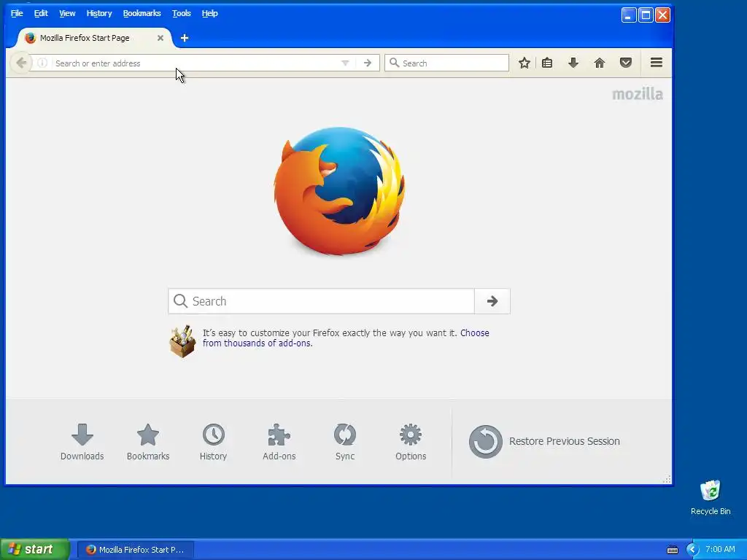This screenshot has width=747, height=560.
Task: Click the 7:00 AM taskbar clock
Action: click(x=720, y=550)
